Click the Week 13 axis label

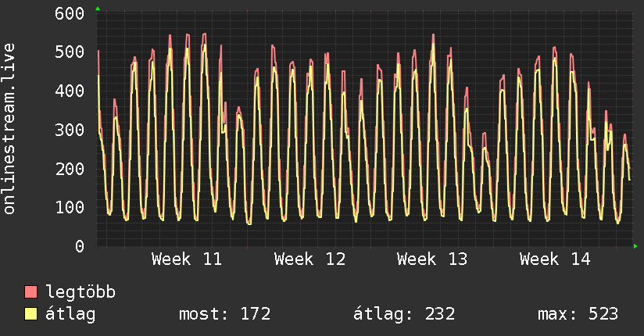point(432,259)
